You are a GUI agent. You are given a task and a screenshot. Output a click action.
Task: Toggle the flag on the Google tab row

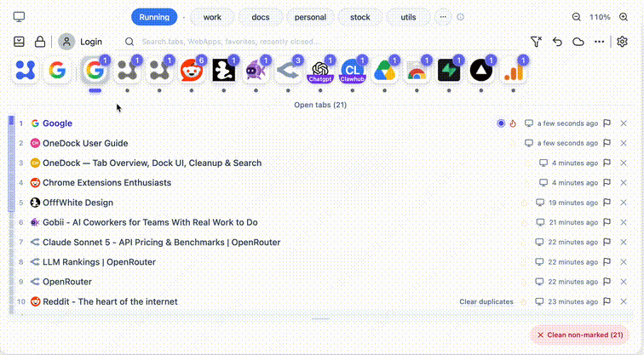coord(607,123)
